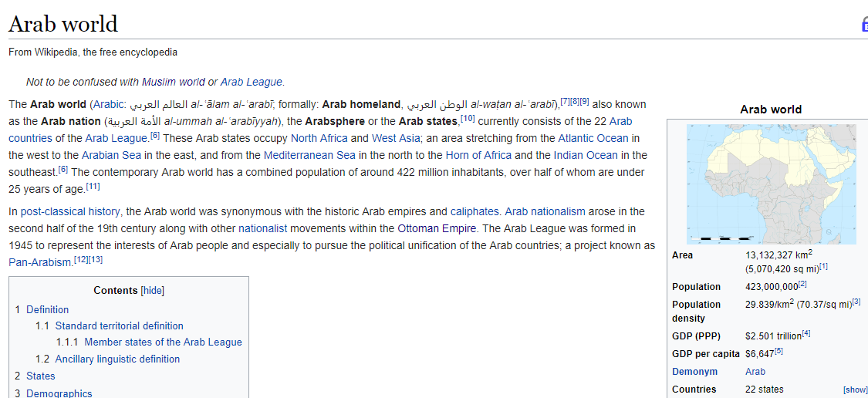This screenshot has height=398, width=868.
Task: Open the Arab world map thumbnail
Action: click(x=771, y=184)
